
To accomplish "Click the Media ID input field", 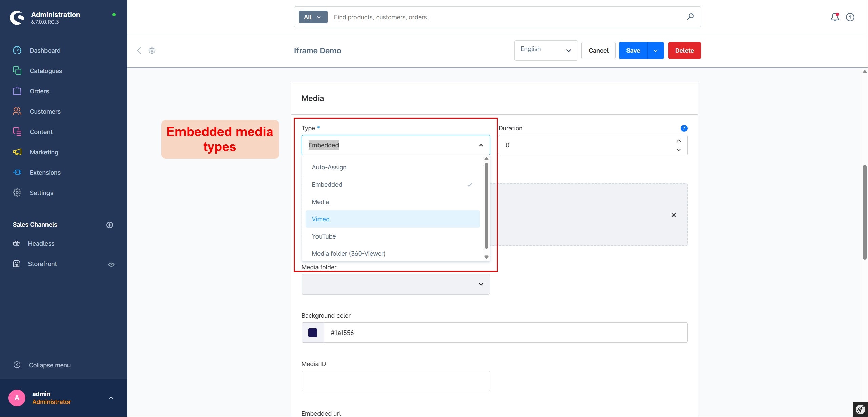I will click(x=396, y=381).
